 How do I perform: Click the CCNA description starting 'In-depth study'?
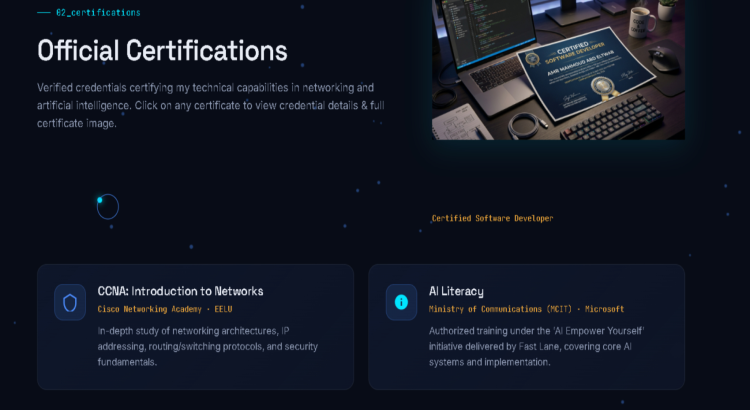208,346
